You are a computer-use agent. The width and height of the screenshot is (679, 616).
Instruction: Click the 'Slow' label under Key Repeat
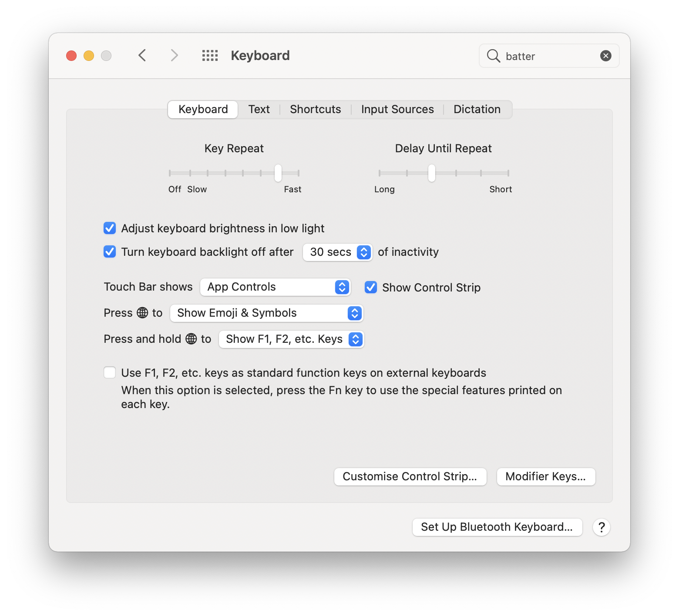pos(197,189)
